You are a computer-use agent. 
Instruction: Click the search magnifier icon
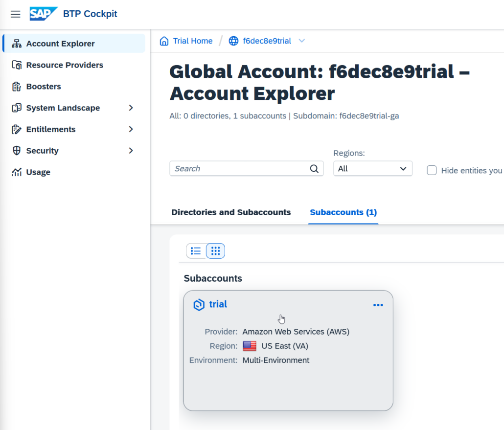314,169
